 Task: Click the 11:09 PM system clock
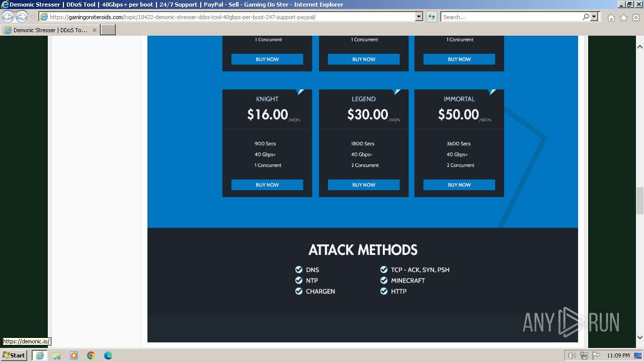tap(618, 355)
